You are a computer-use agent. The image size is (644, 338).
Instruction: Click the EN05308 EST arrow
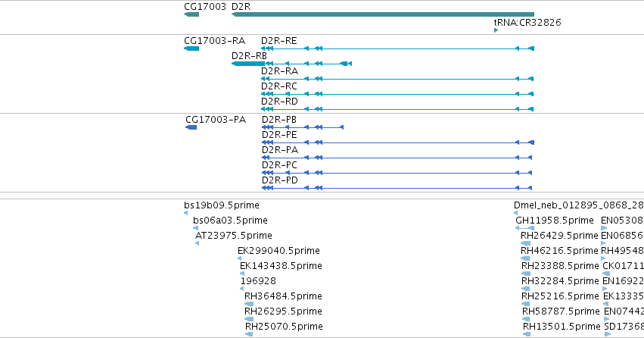point(604,228)
